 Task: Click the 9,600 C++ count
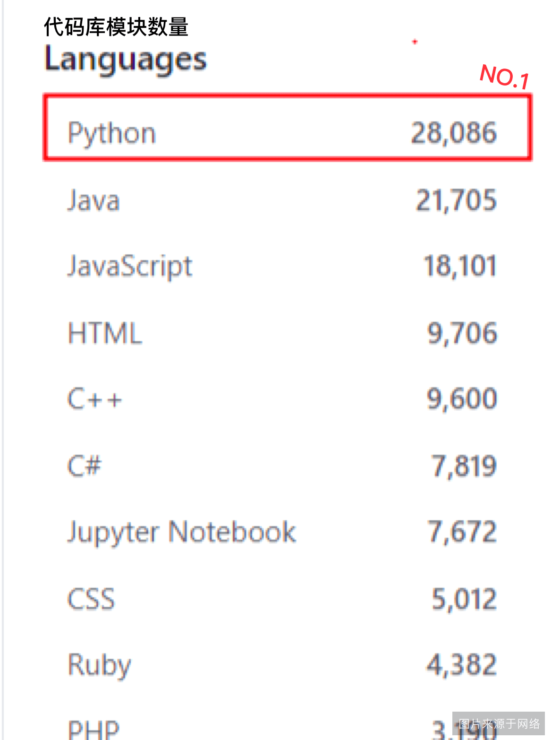pyautogui.click(x=462, y=399)
